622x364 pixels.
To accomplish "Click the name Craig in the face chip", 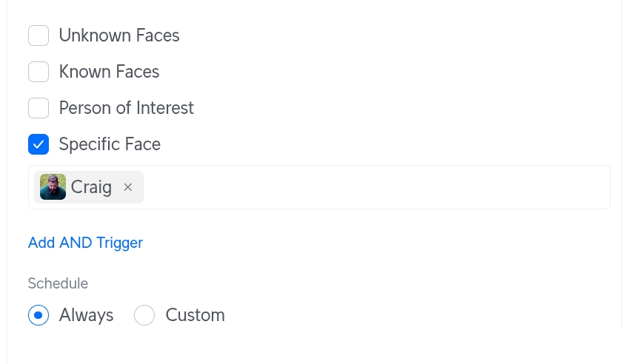I will tap(91, 187).
